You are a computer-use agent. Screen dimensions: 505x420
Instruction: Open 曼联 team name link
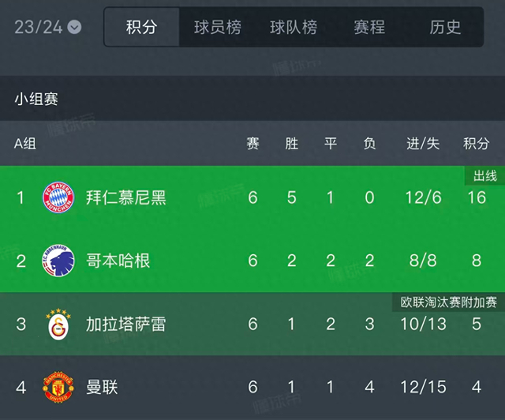pos(102,387)
